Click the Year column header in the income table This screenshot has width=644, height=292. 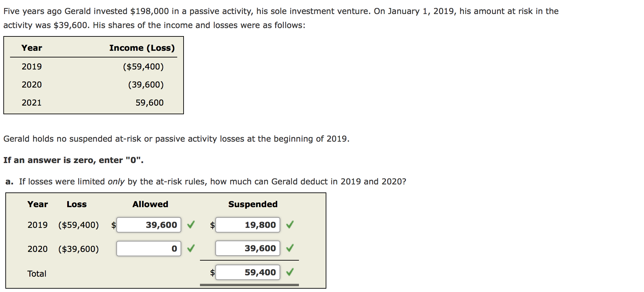point(32,48)
